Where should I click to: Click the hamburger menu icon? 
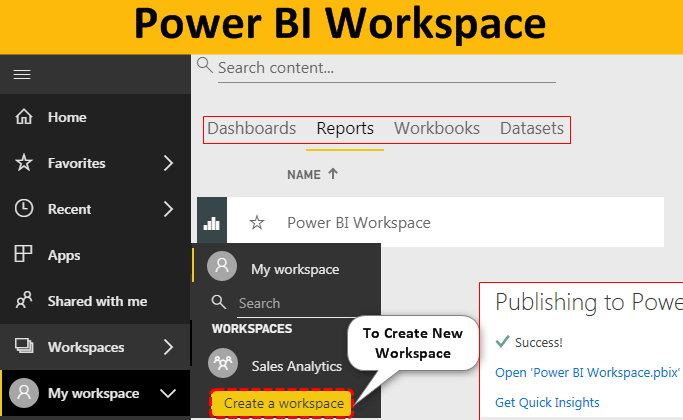point(22,75)
